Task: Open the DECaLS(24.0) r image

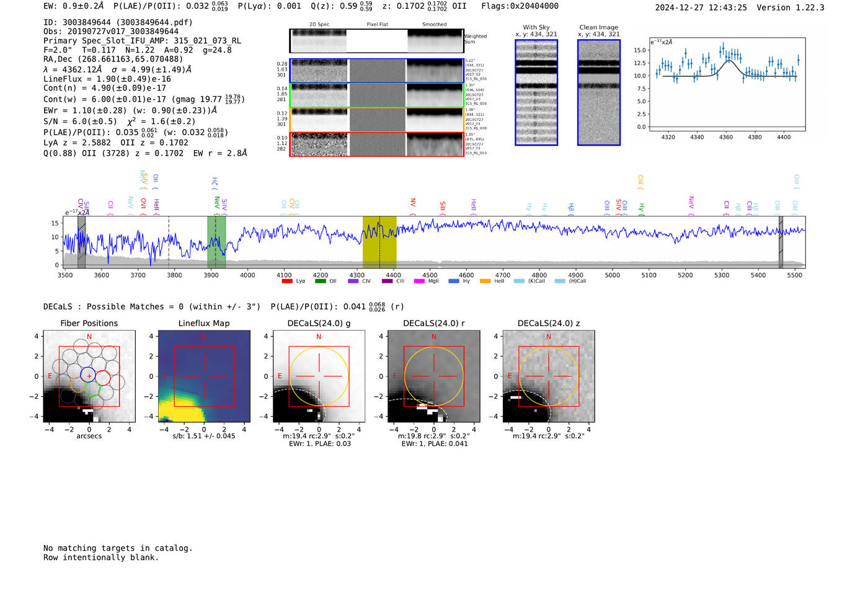Action: [x=433, y=376]
